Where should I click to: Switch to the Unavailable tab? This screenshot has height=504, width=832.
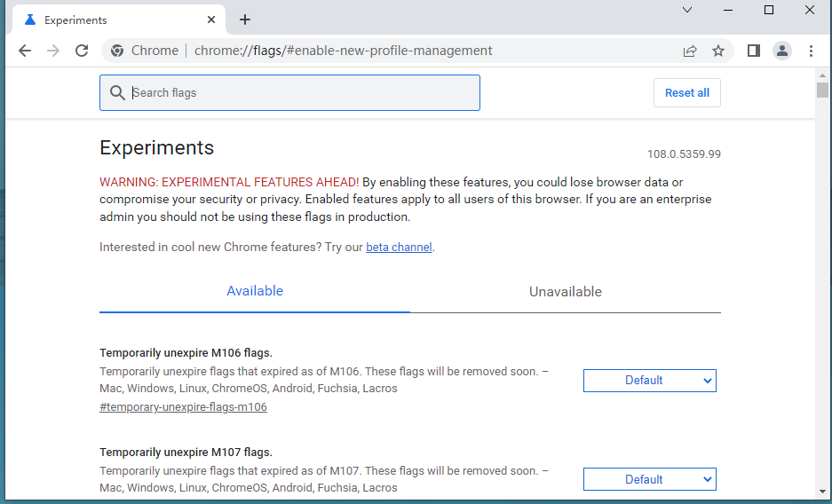click(565, 292)
